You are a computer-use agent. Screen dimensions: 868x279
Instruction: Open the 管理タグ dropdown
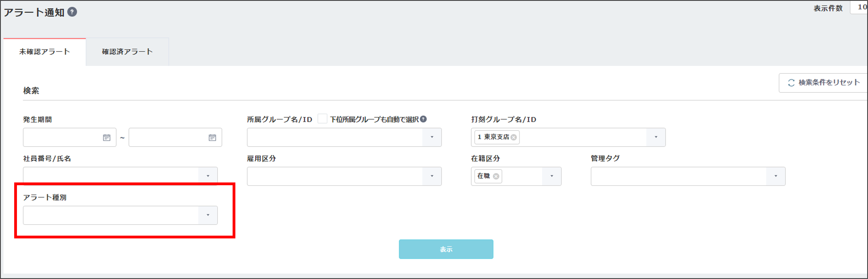click(x=776, y=176)
